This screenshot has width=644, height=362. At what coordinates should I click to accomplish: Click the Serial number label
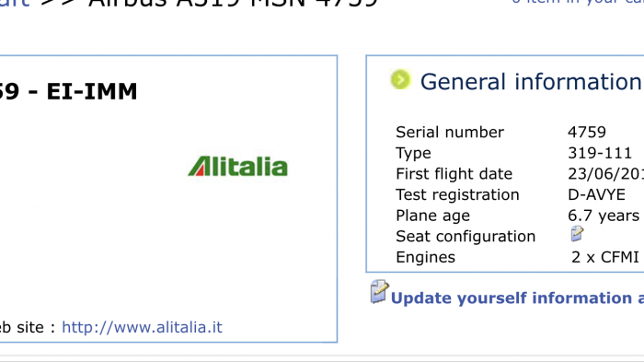tap(449, 132)
